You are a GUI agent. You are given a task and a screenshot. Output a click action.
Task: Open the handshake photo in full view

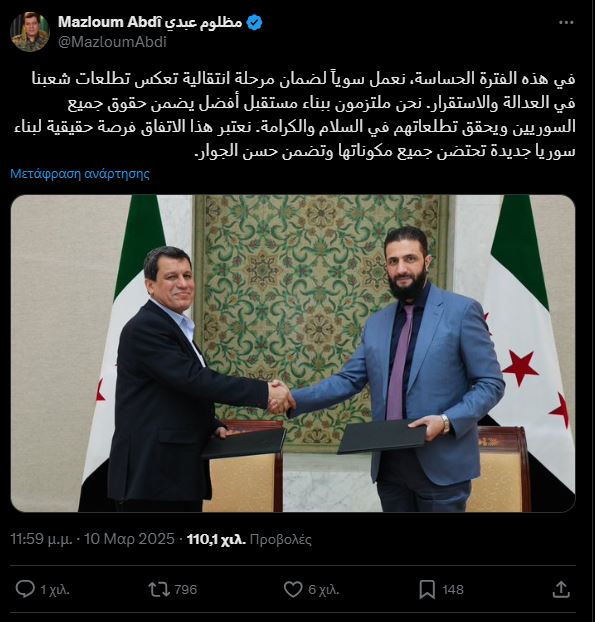[293, 353]
